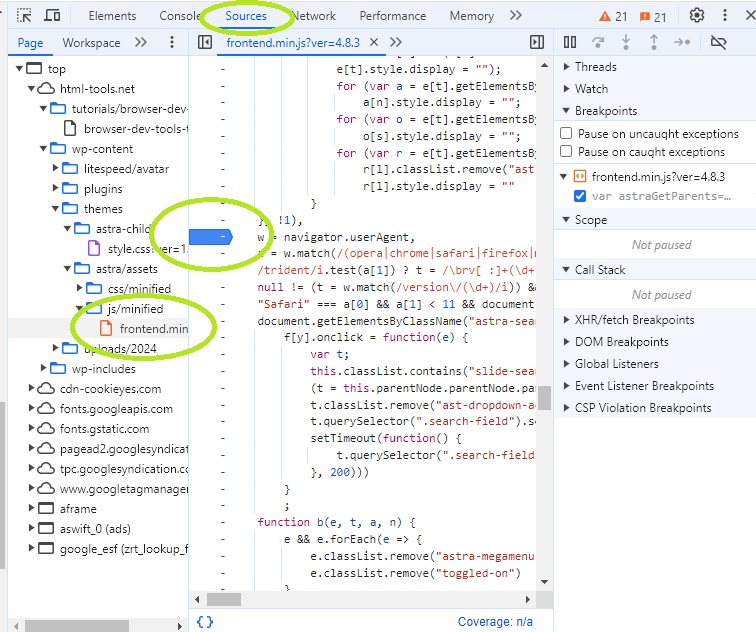Expand litespeed/avatar folder
Image resolution: width=756 pixels, height=632 pixels.
(55, 168)
